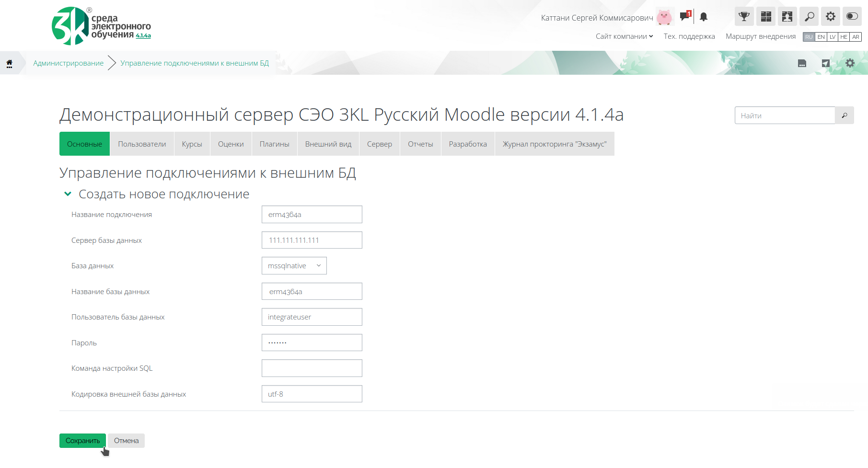Click user name Каттани Сергей Коммисарович
This screenshot has width=868, height=468.
(x=597, y=18)
